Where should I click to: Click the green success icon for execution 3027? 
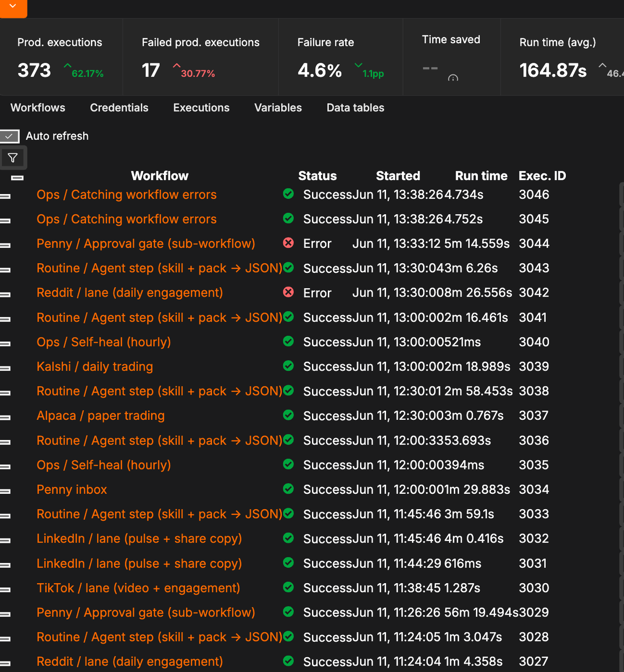(288, 660)
